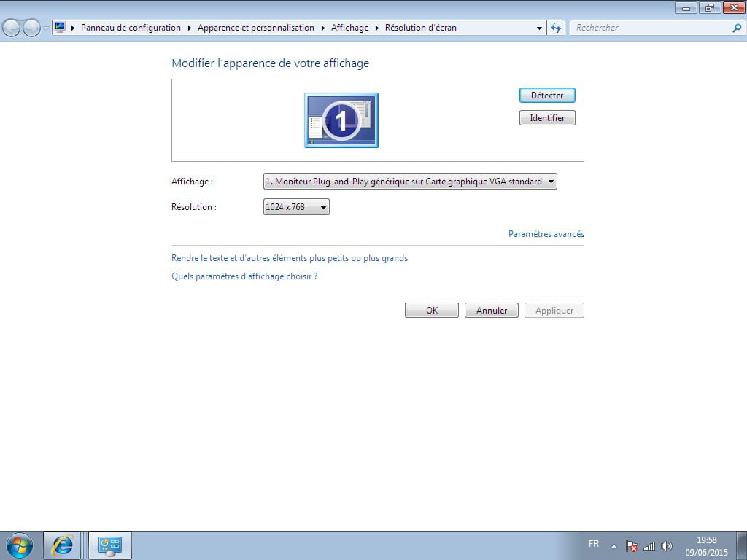Expand arrow after Apparence et personnalisation breadcrumb
This screenshot has width=747, height=560.
tap(322, 28)
